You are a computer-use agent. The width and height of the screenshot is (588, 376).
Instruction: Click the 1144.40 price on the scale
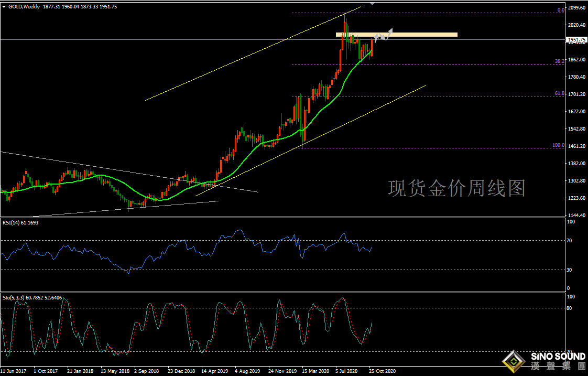(x=576, y=216)
